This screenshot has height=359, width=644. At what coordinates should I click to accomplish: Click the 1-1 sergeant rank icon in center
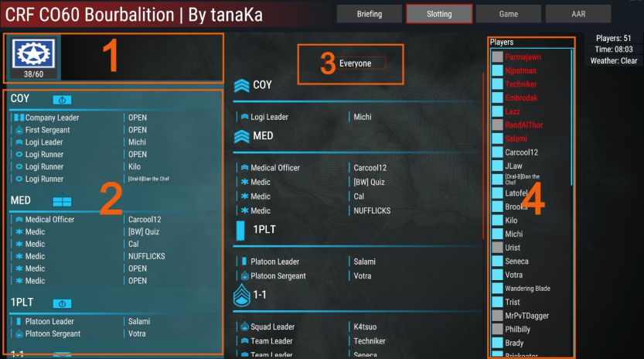pos(241,295)
